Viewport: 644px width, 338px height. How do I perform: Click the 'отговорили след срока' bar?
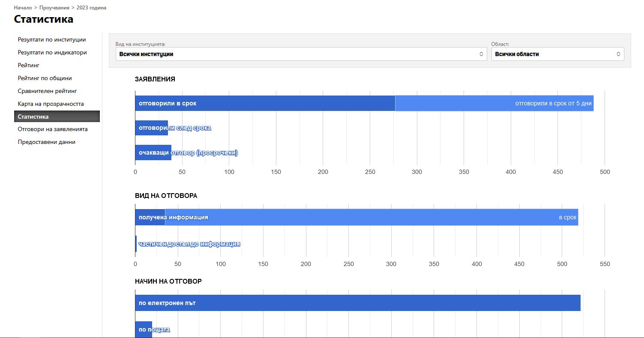click(x=151, y=128)
